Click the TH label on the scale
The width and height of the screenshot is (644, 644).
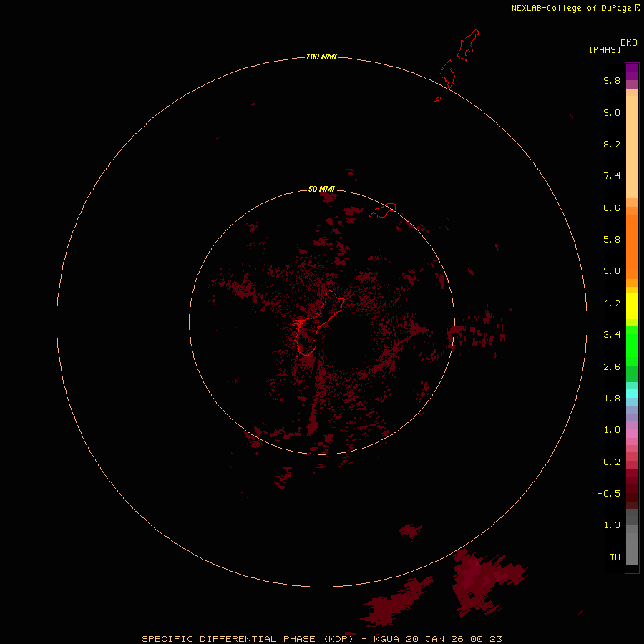[615, 557]
